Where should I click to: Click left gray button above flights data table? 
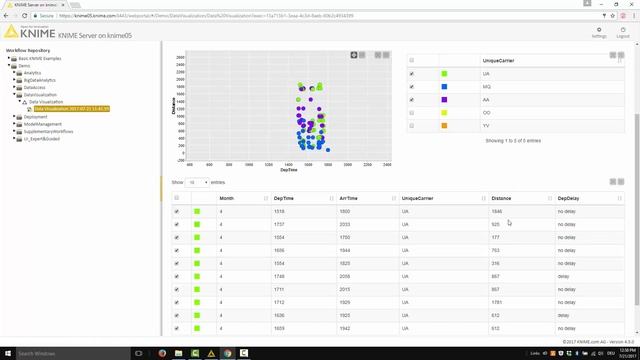click(613, 181)
